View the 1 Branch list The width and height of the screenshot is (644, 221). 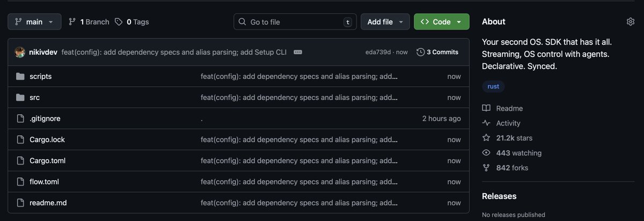[x=89, y=22]
